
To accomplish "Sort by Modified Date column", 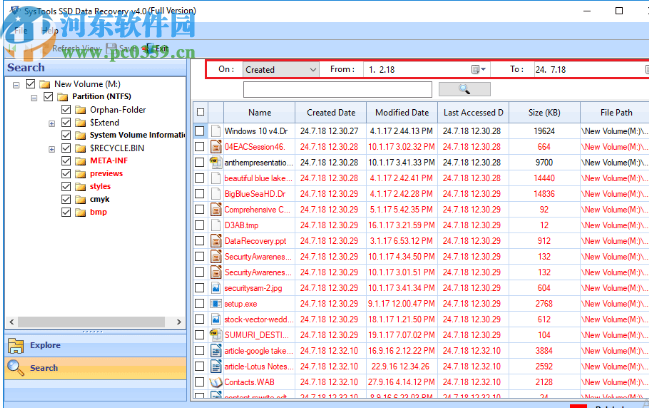I will [x=402, y=113].
